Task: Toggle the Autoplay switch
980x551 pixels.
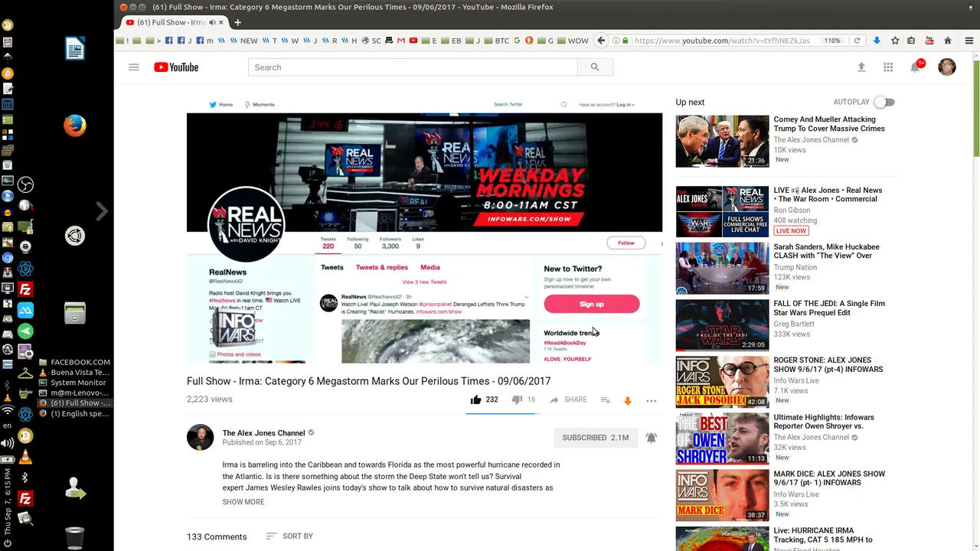Action: (884, 102)
